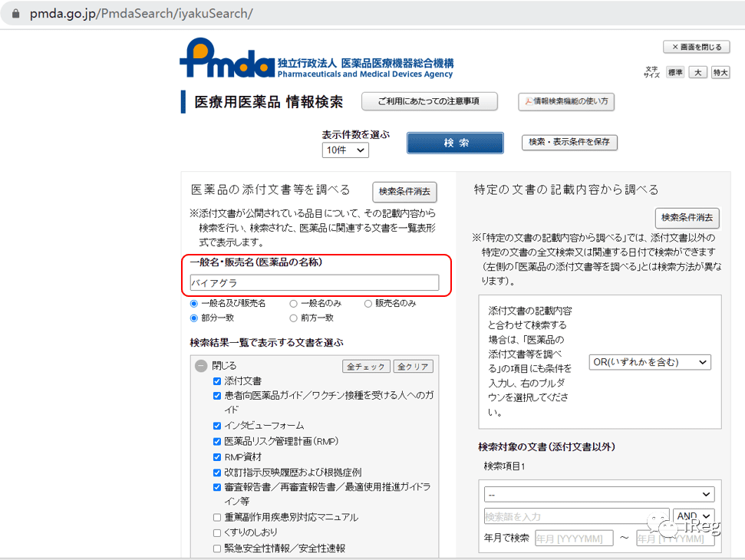
Task: Uncheck 添付文書 checkbox
Action: click(x=217, y=381)
